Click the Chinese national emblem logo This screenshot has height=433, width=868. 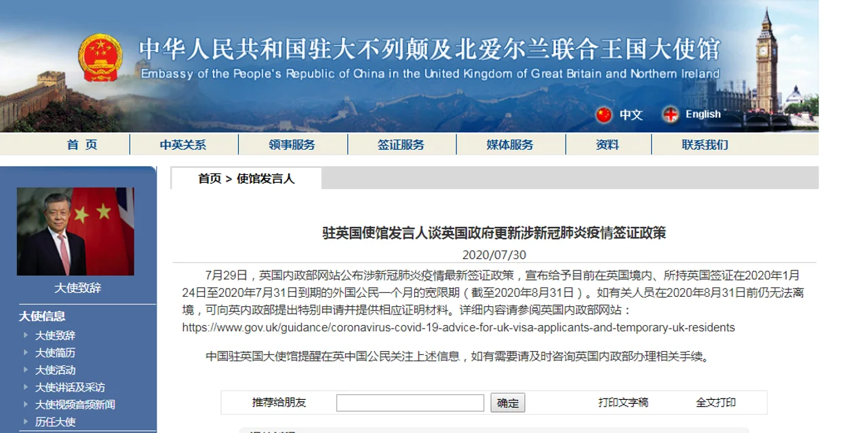tap(100, 58)
